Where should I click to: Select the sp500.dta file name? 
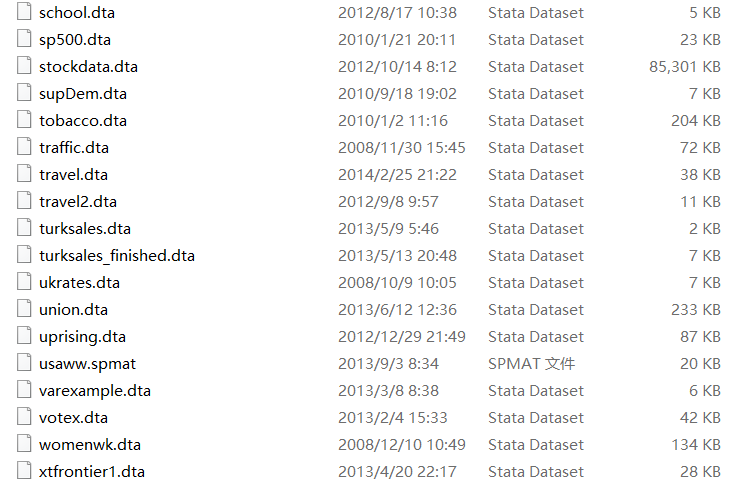click(73, 40)
